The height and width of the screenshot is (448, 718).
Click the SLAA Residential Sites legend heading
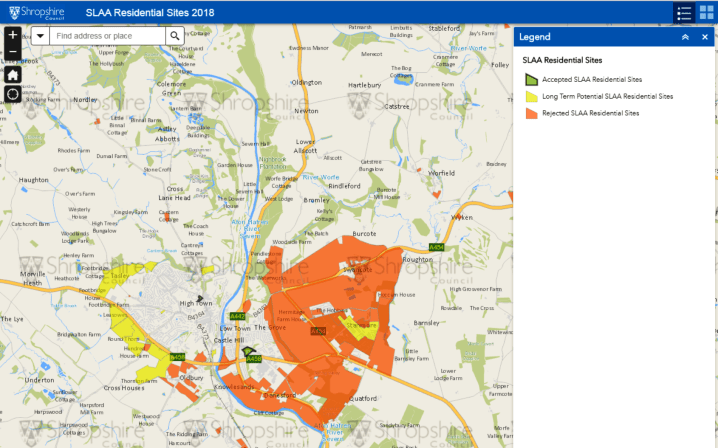[562, 60]
